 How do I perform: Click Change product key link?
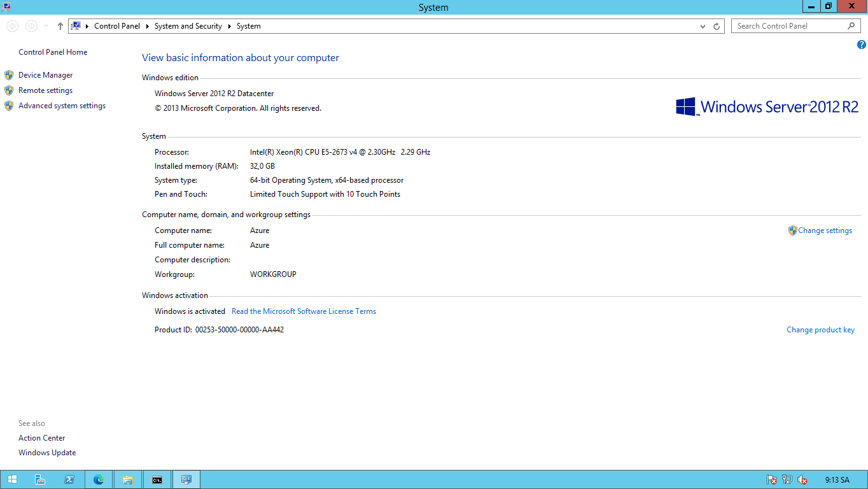point(821,330)
